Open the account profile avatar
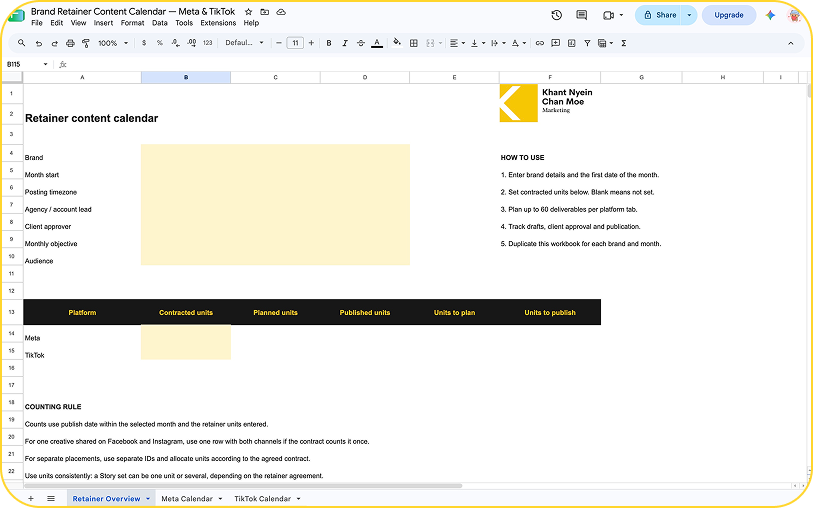The width and height of the screenshot is (813, 508). pos(794,15)
